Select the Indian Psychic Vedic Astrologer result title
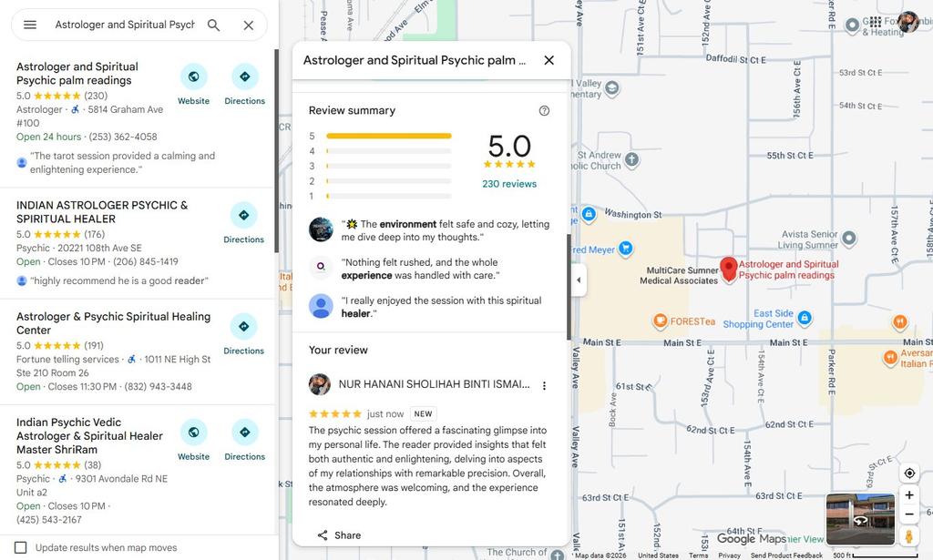The width and height of the screenshot is (933, 560). pos(89,436)
